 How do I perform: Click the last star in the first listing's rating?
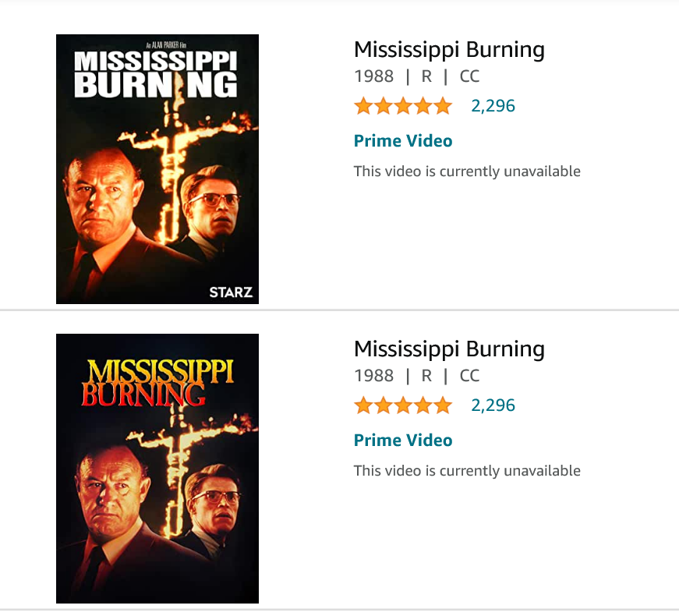pyautogui.click(x=443, y=106)
